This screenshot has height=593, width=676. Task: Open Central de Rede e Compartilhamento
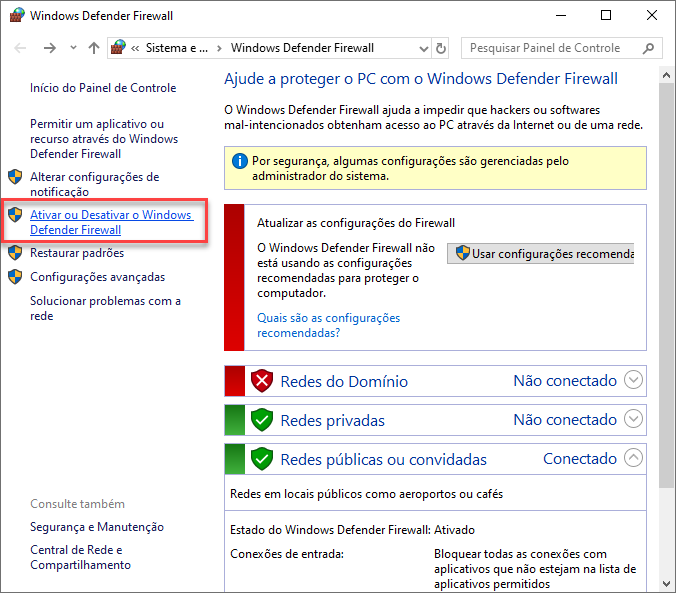pyautogui.click(x=81, y=557)
